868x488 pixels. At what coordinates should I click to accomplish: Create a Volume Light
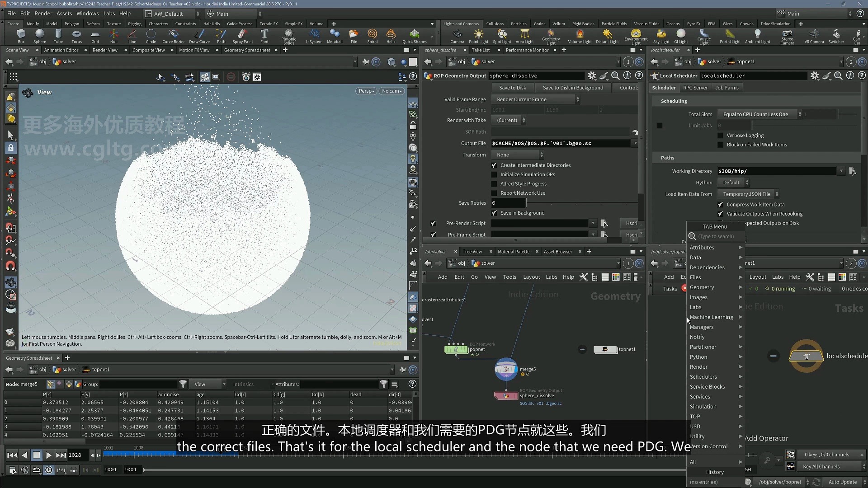coord(580,36)
